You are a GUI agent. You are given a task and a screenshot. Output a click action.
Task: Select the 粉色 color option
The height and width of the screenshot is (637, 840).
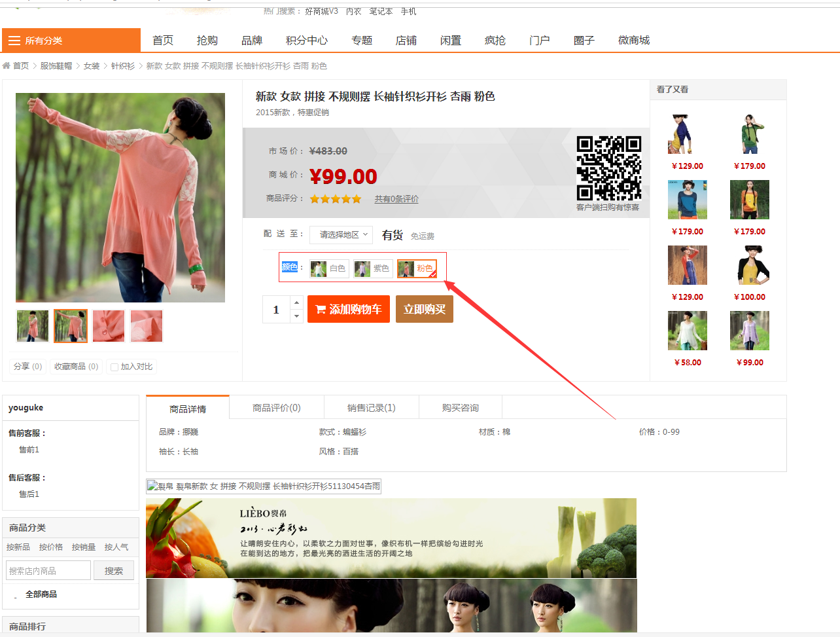417,268
